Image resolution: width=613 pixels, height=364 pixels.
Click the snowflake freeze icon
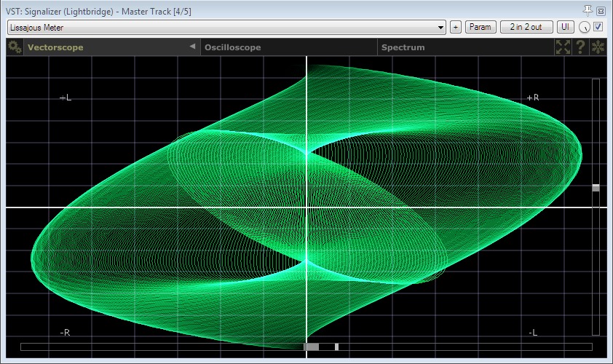click(x=598, y=47)
